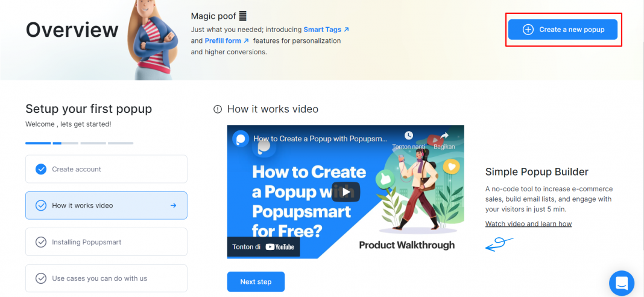The image size is (644, 297).
Task: Click the plus icon in Create a new popup
Action: tap(528, 30)
